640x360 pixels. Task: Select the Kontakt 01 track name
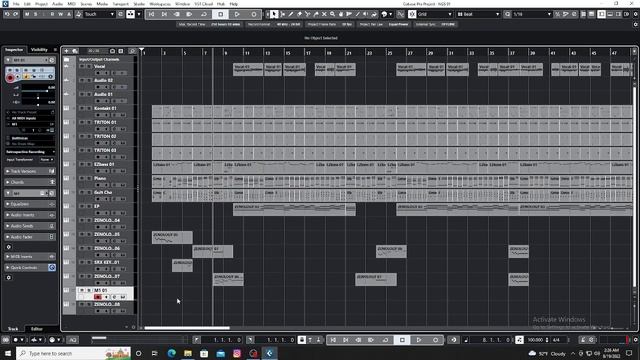click(x=105, y=108)
